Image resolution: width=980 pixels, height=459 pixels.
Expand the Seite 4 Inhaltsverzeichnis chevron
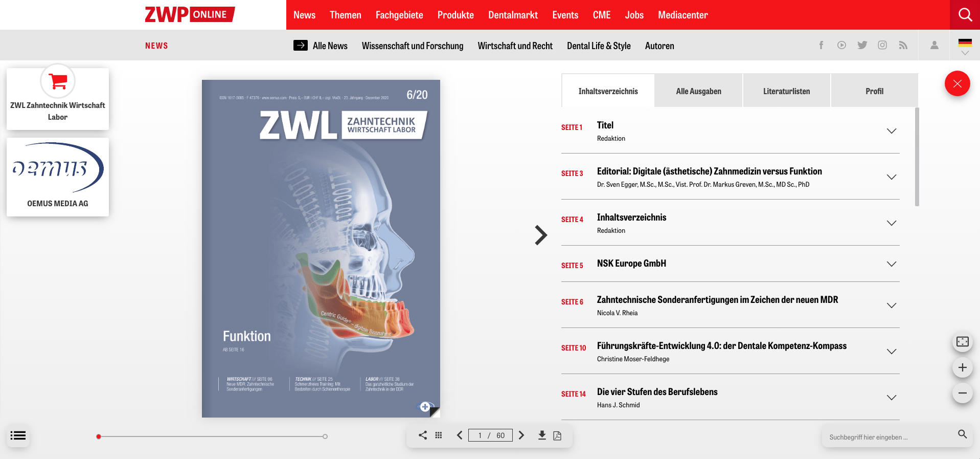click(x=892, y=223)
